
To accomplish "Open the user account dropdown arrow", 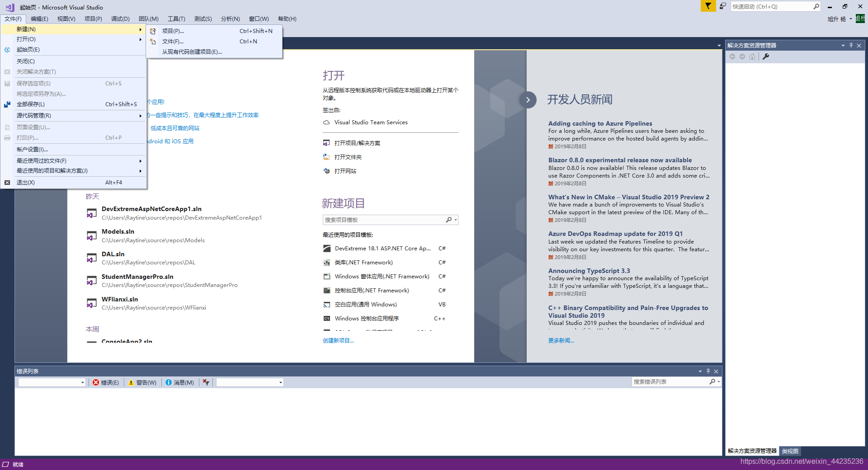I will (x=850, y=19).
